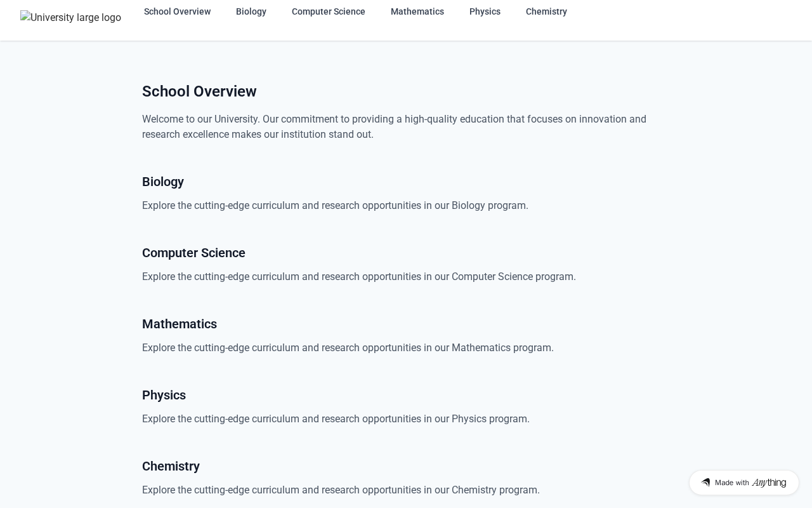Click the Mathematics program description text
This screenshot has height=508, width=812.
click(348, 348)
